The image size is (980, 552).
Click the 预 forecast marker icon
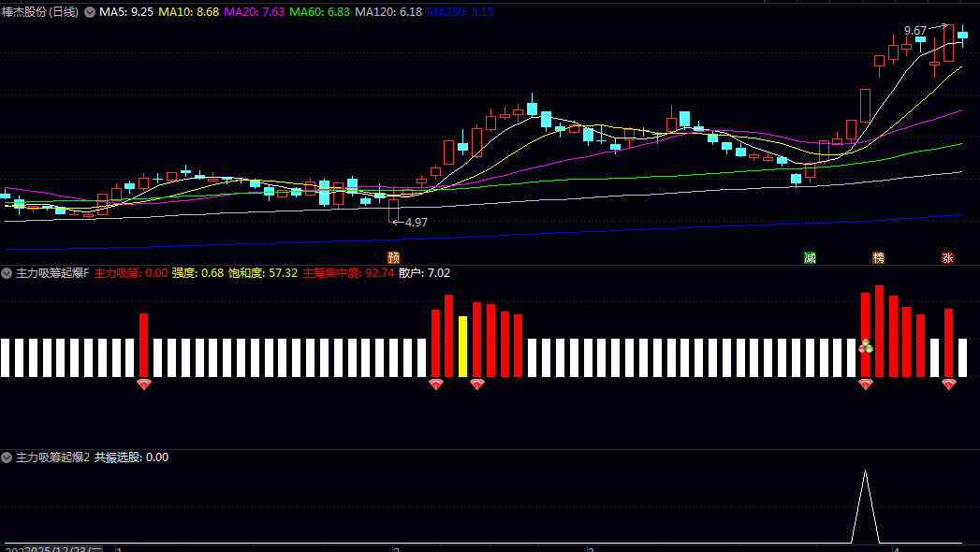pos(394,258)
